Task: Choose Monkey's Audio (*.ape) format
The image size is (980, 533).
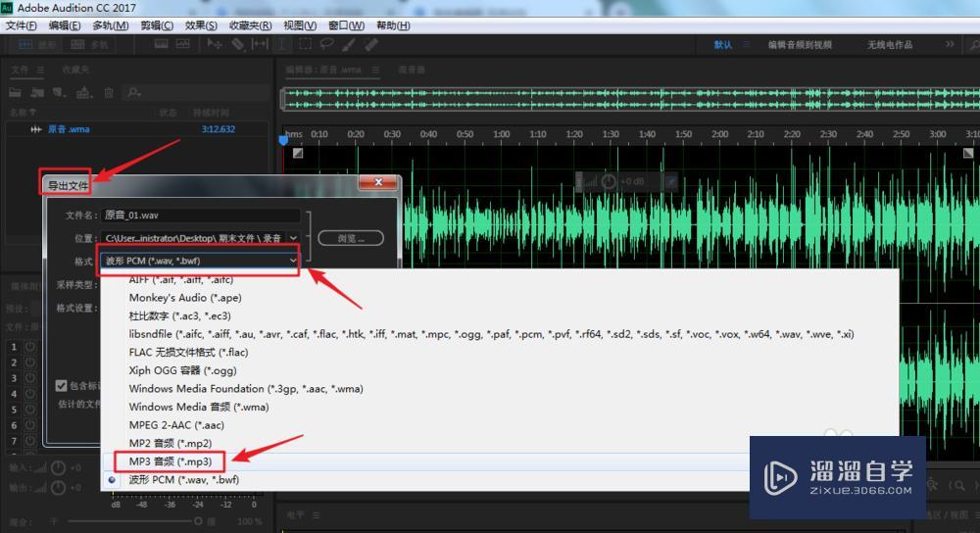Action: point(185,298)
